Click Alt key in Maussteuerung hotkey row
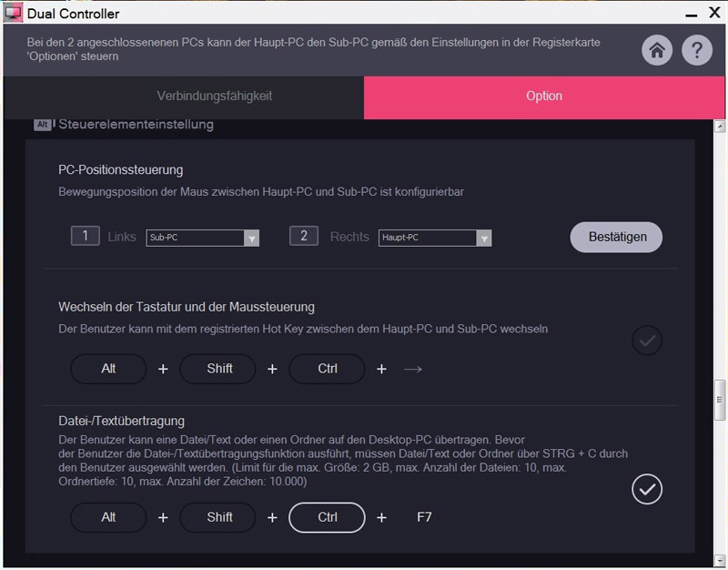This screenshot has height=570, width=728. [x=108, y=369]
